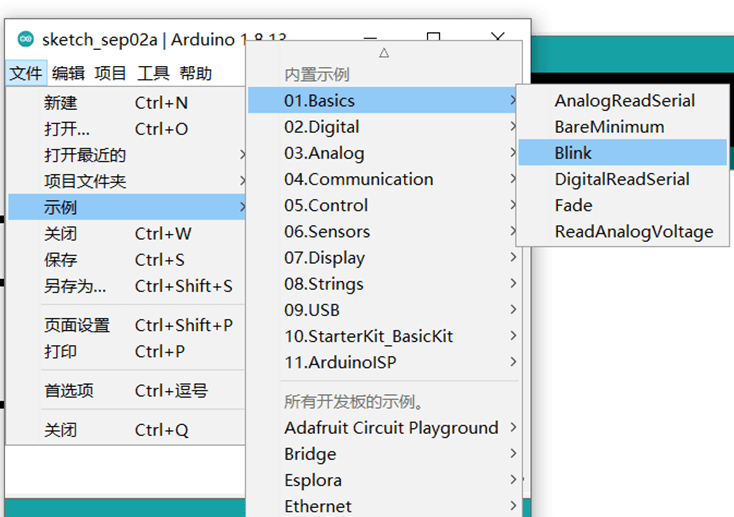Expand 05.Control examples submenu
The width and height of the screenshot is (734, 517).
point(383,206)
